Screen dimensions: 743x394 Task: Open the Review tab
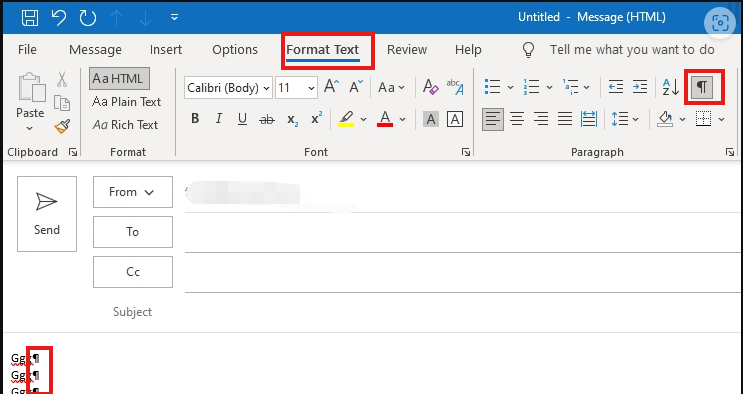tap(407, 49)
